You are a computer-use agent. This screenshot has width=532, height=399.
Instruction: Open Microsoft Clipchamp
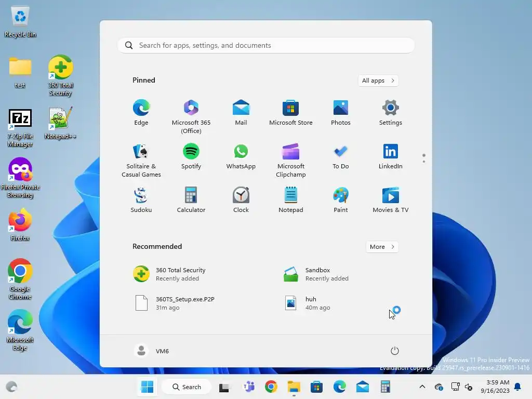(291, 161)
